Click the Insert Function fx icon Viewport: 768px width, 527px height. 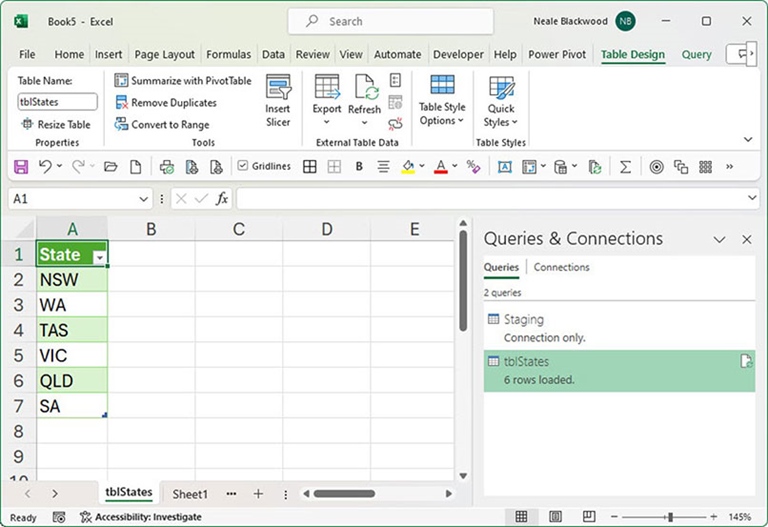tap(222, 198)
